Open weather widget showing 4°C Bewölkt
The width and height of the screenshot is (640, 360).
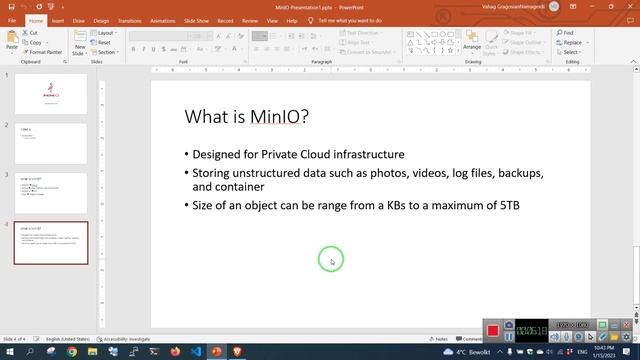[467, 351]
